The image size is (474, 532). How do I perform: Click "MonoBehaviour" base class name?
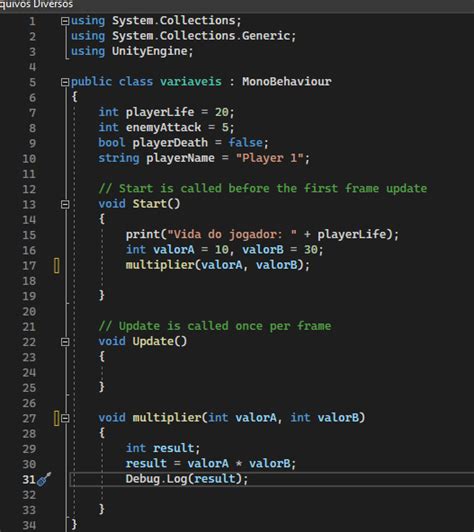(x=287, y=82)
